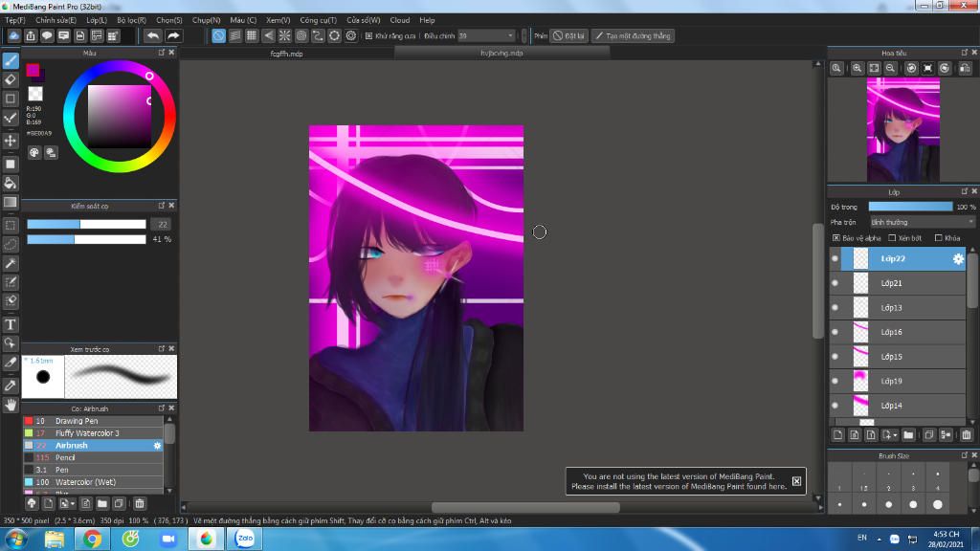Screen dimensions: 980x551
Task: Click the foreground magenta color swatch
Action: pos(33,69)
